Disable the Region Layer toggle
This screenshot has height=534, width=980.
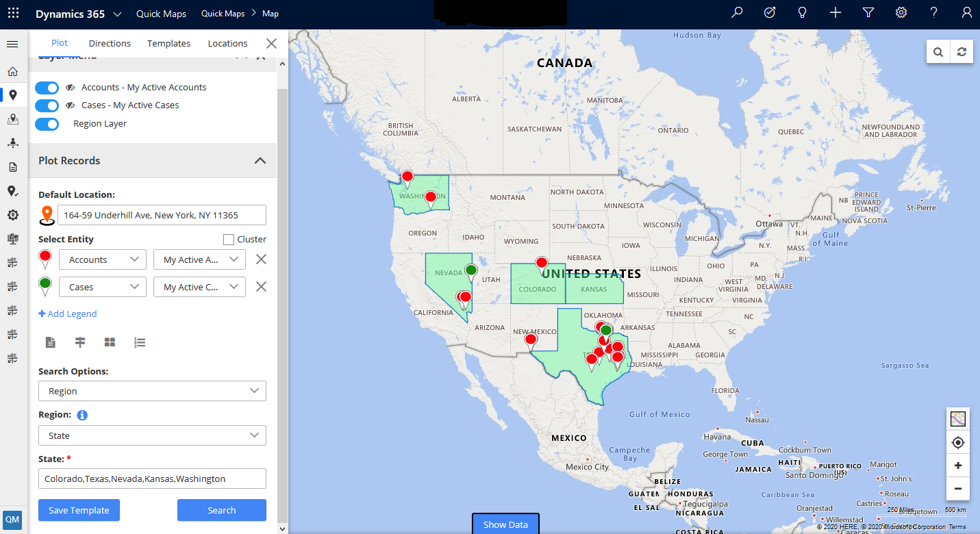(47, 124)
